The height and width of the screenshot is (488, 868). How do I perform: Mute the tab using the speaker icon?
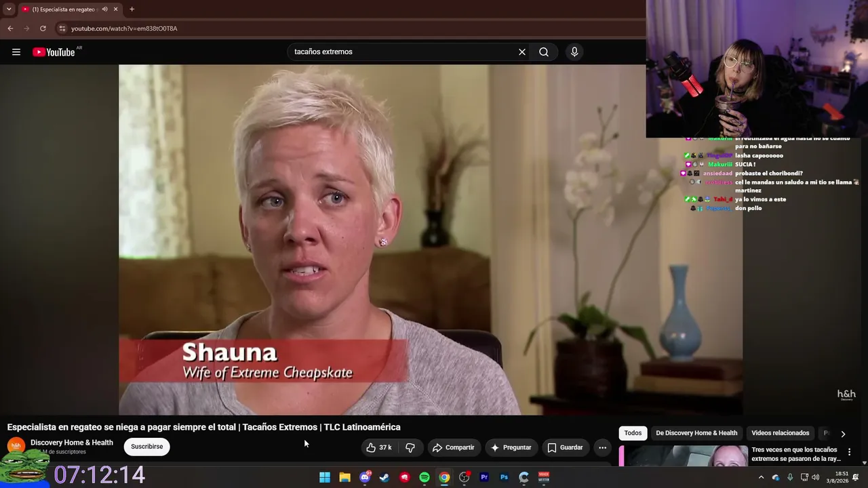click(104, 9)
